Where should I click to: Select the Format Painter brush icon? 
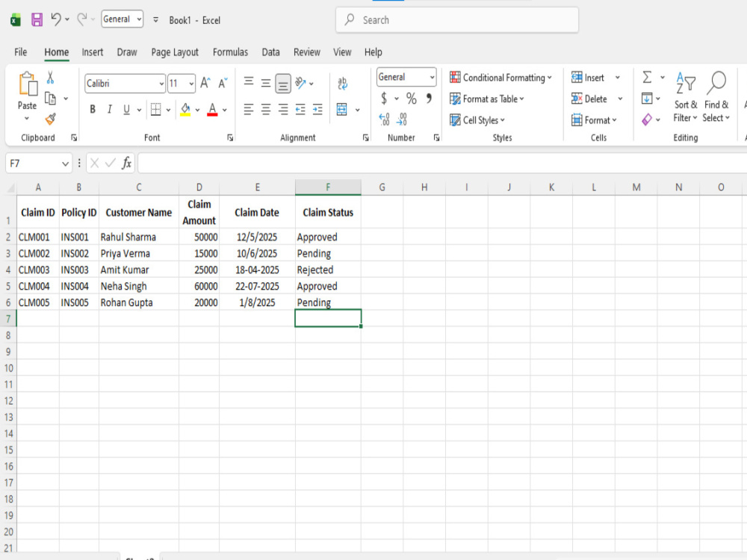tap(50, 119)
